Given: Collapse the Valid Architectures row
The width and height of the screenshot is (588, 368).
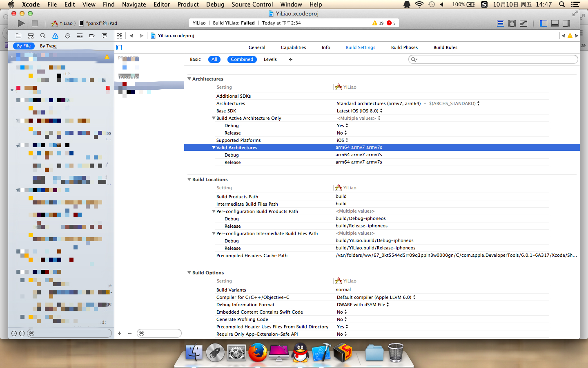Looking at the screenshot, I should point(214,148).
